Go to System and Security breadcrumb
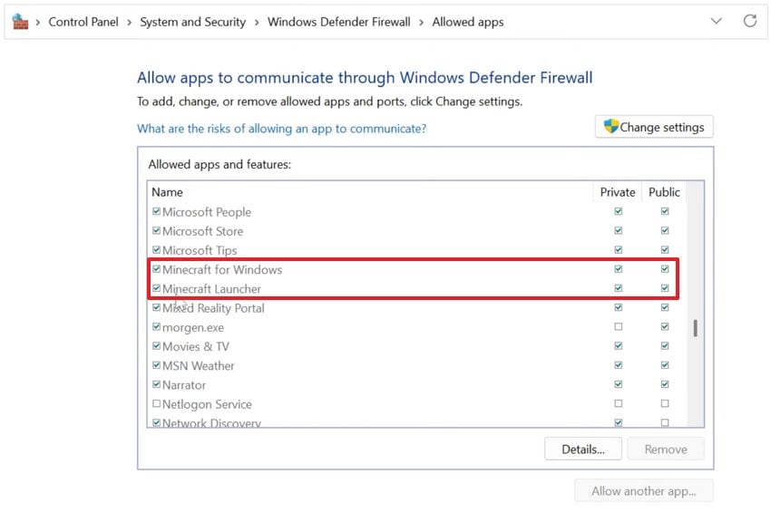The height and width of the screenshot is (532, 771). (192, 22)
